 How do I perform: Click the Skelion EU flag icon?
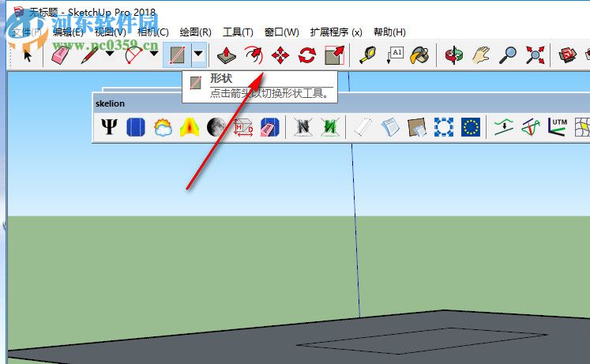point(471,127)
